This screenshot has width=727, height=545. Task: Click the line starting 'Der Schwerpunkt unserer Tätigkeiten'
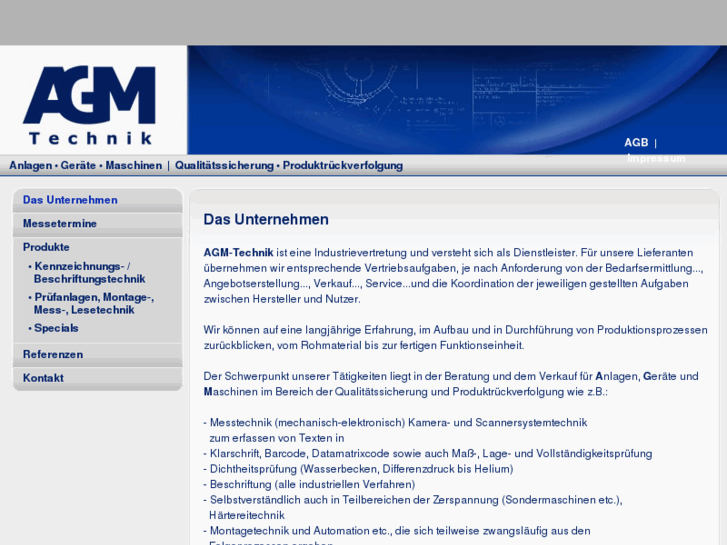click(451, 377)
